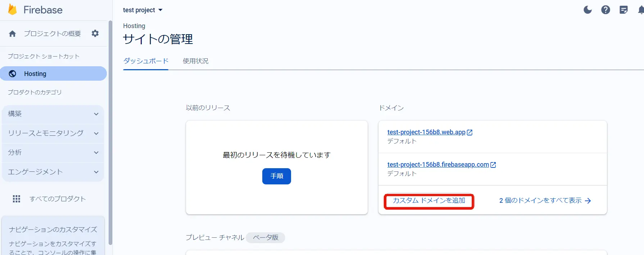Viewport: 644px width, 255px height.
Task: Click external link icon beside firebaseapp.com domain
Action: pos(493,165)
